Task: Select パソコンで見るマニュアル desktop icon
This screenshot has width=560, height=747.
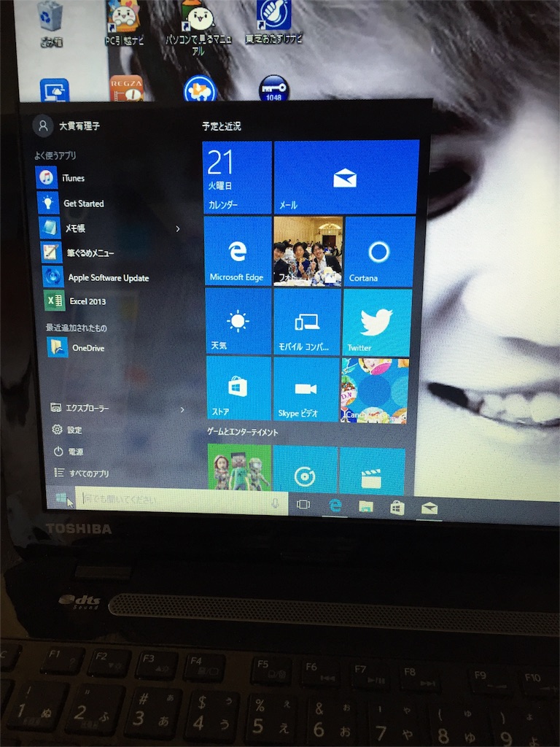Action: [x=198, y=27]
